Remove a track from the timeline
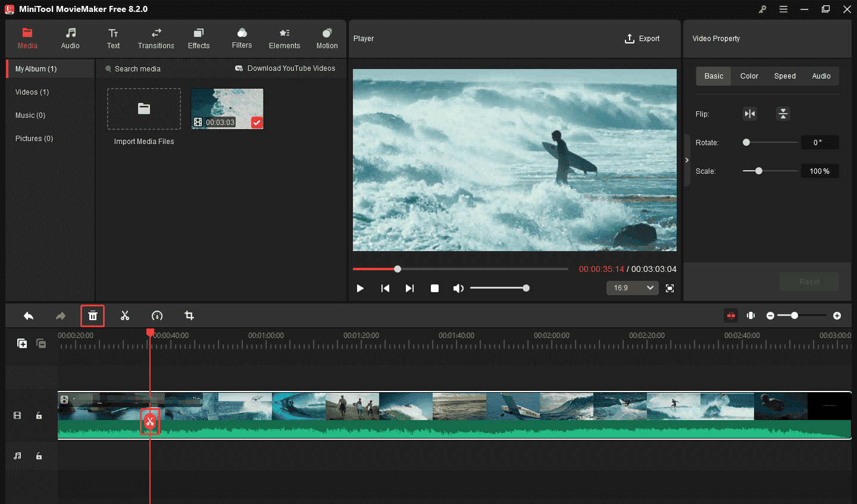The height and width of the screenshot is (504, 857). 41,343
